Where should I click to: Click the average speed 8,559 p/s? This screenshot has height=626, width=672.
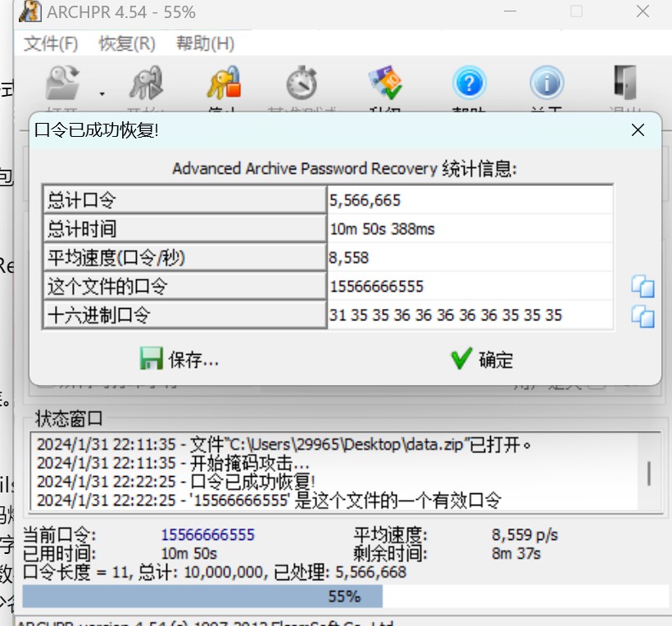tap(524, 535)
